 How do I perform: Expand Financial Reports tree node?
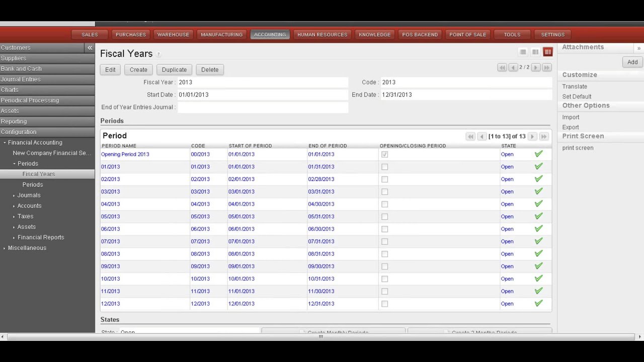[x=14, y=238]
